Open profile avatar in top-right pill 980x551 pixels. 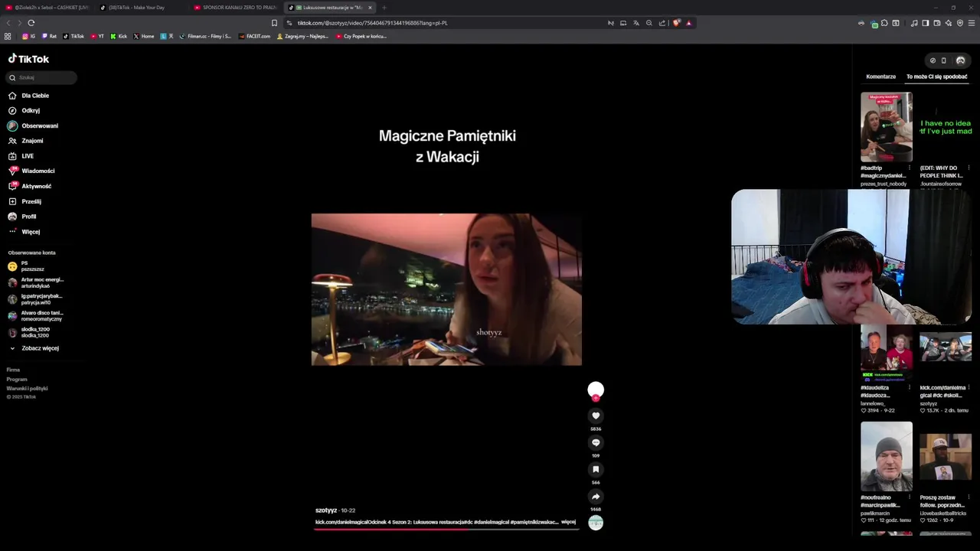coord(960,60)
